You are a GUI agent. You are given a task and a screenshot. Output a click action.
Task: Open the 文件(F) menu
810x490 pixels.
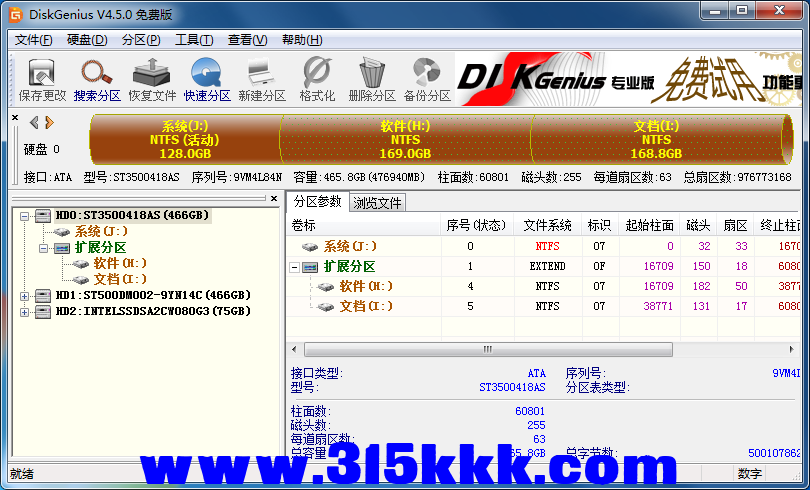tap(34, 40)
